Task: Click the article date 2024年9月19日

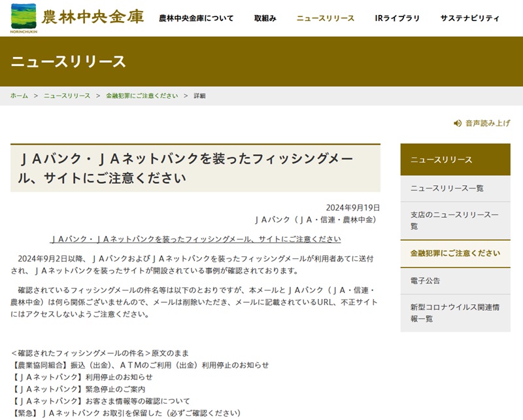Action: (353, 207)
